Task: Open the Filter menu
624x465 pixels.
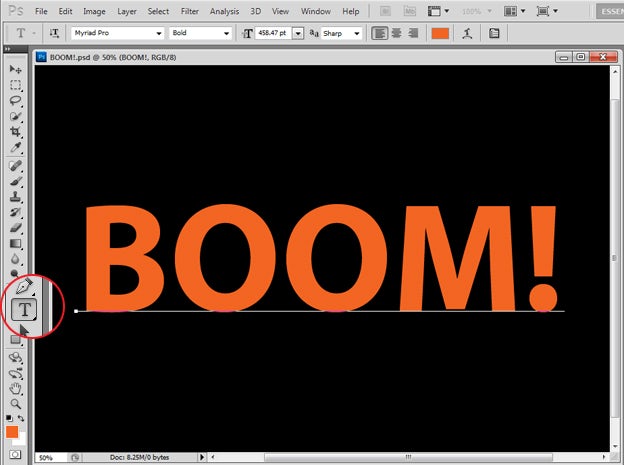Action: pos(190,11)
